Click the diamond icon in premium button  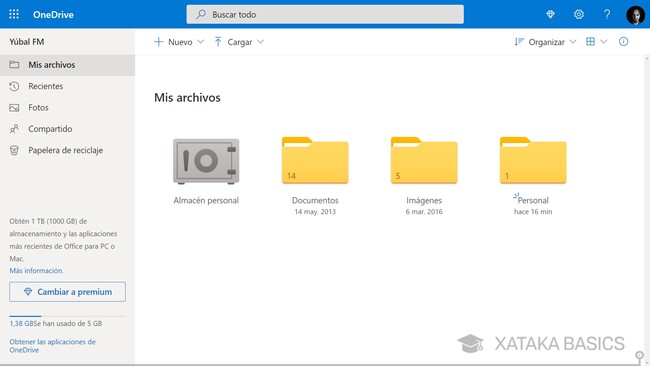pyautogui.click(x=28, y=292)
